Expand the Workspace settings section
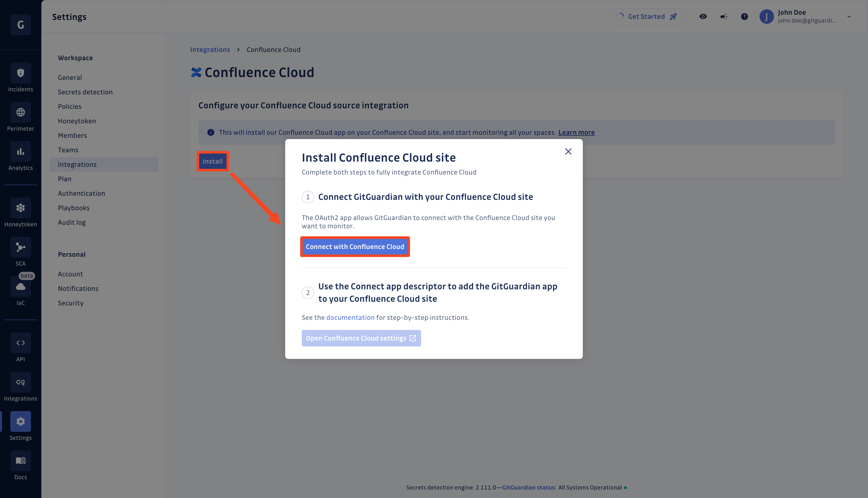Image resolution: width=868 pixels, height=498 pixels. pyautogui.click(x=76, y=58)
